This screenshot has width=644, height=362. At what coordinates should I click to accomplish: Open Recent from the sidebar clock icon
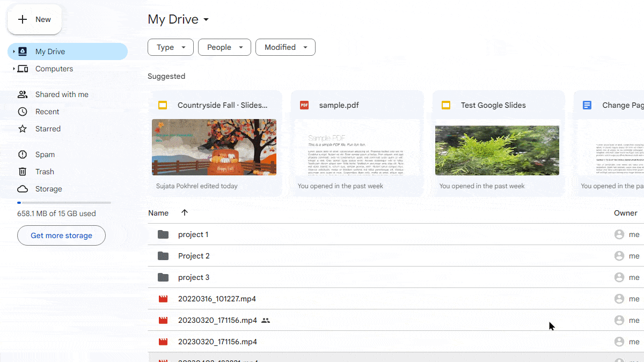click(x=23, y=112)
